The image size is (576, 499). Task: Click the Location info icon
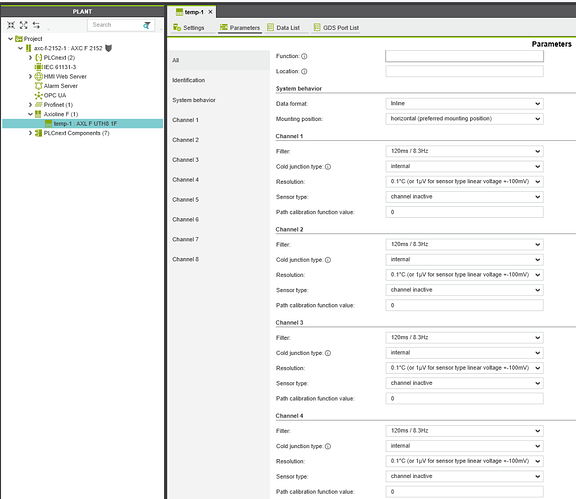(x=304, y=72)
